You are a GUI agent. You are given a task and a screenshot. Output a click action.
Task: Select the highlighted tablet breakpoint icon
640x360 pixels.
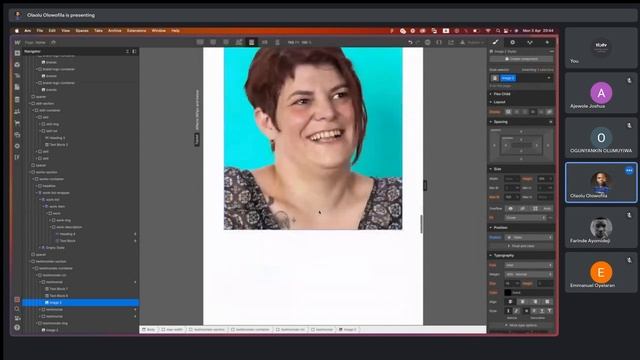coord(251,42)
